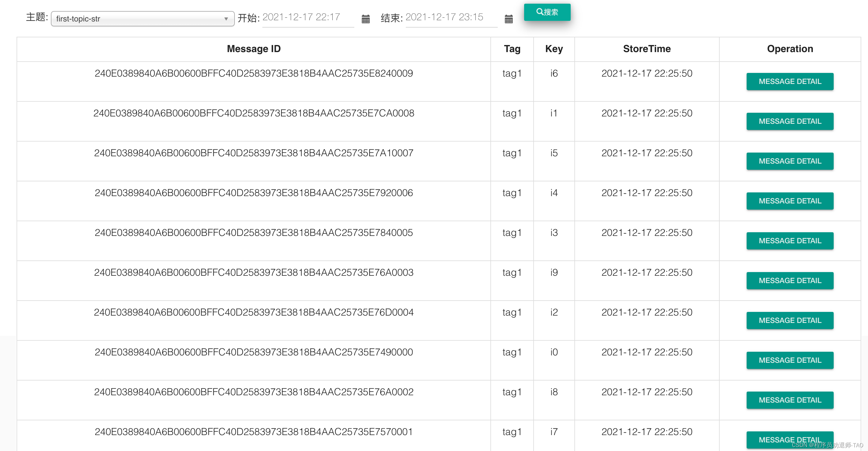
Task: Click the Key column header
Action: (554, 49)
